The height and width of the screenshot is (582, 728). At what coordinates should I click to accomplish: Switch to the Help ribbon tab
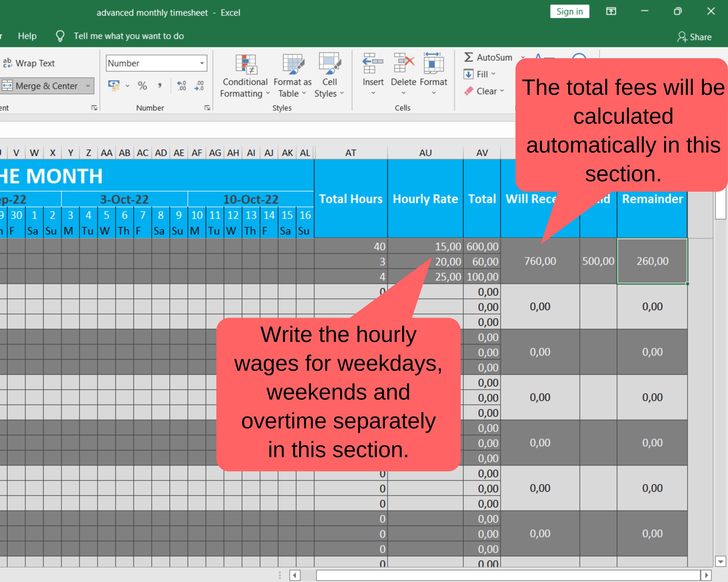[27, 36]
